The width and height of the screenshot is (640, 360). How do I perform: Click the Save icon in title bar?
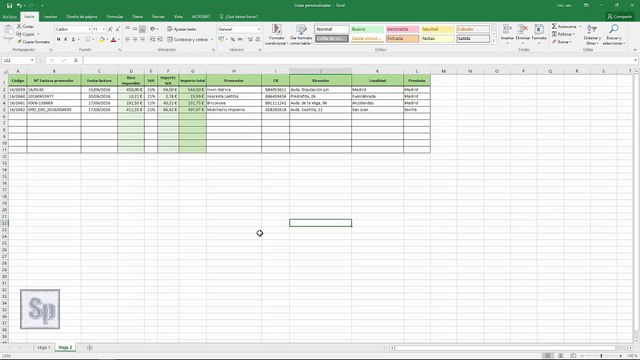point(9,5)
